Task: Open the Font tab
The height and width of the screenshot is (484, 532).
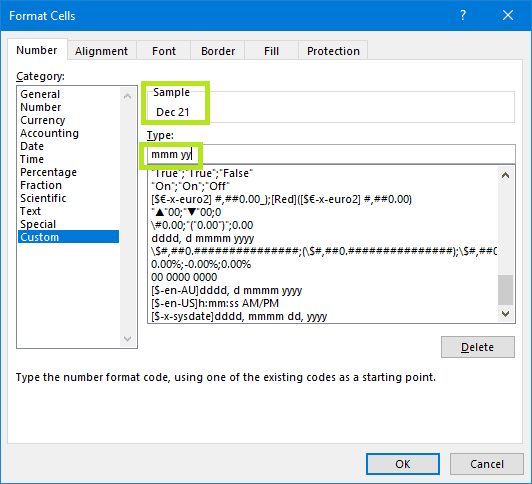Action: (164, 51)
